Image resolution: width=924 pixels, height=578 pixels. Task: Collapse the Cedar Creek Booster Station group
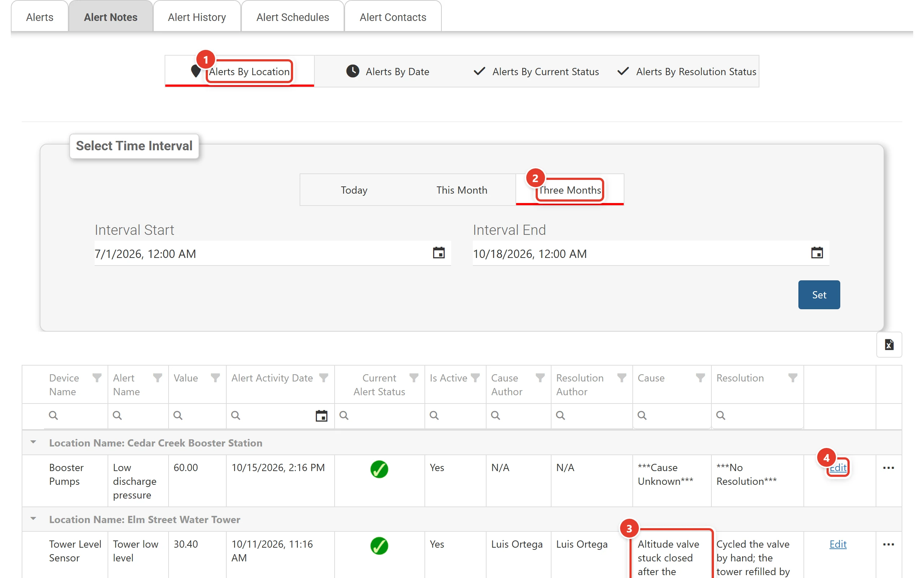click(33, 442)
